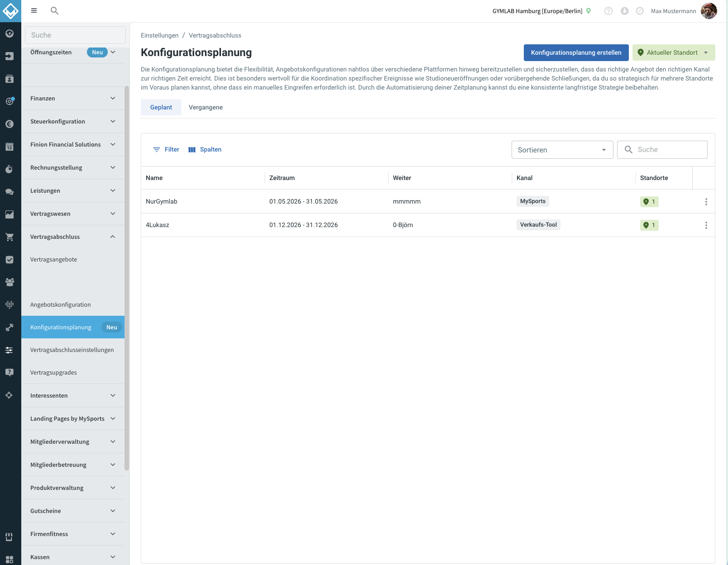Toggle the hamburger menu icon

pyautogui.click(x=34, y=10)
